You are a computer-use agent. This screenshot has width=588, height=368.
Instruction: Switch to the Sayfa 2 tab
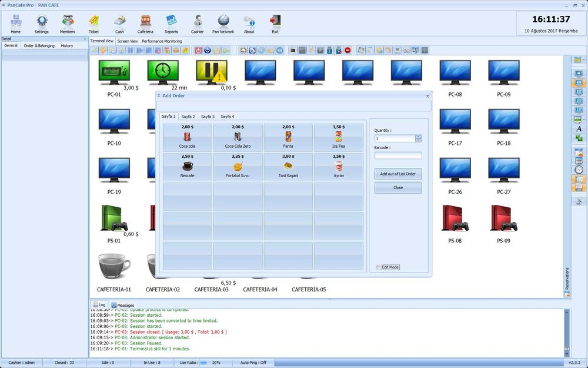188,117
